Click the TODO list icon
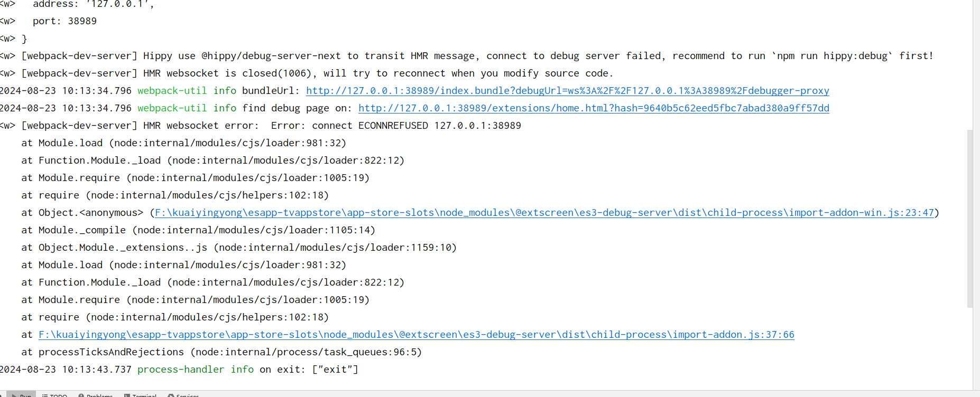 pos(45,395)
